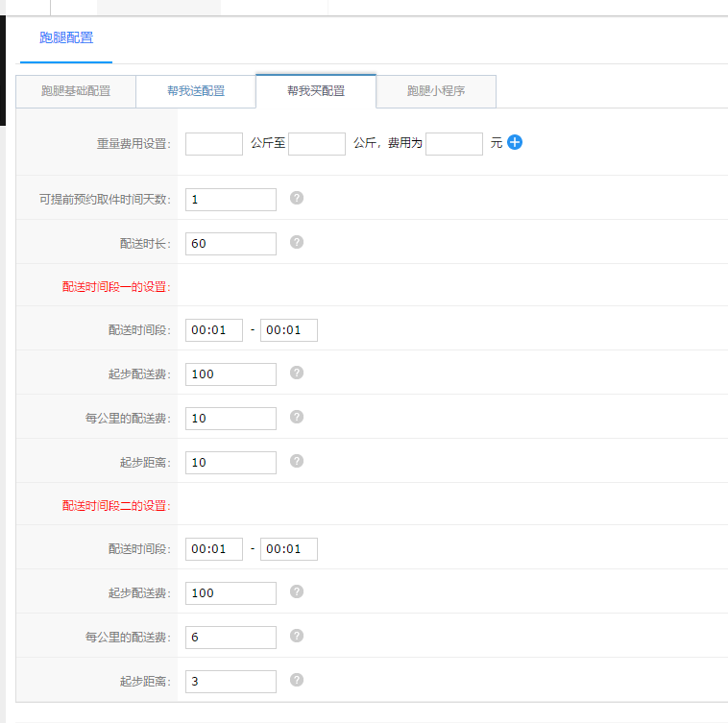
Task: Click 每公里的配送费 field showing 10
Action: coord(231,419)
